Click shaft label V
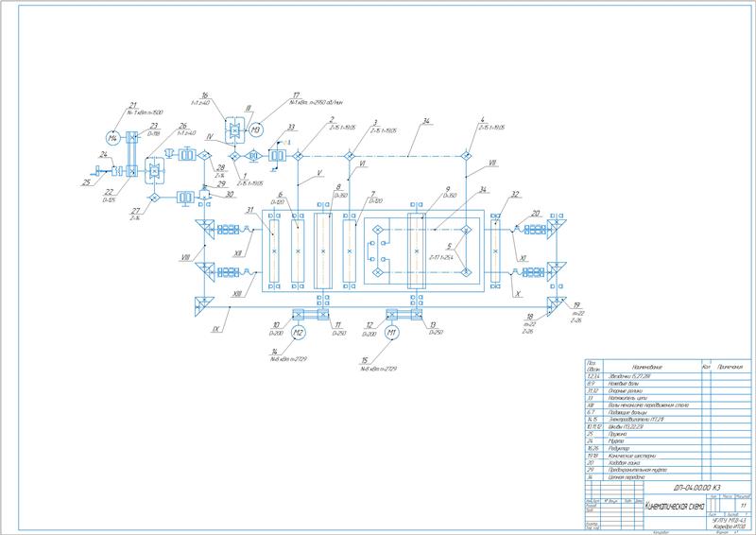 [319, 172]
